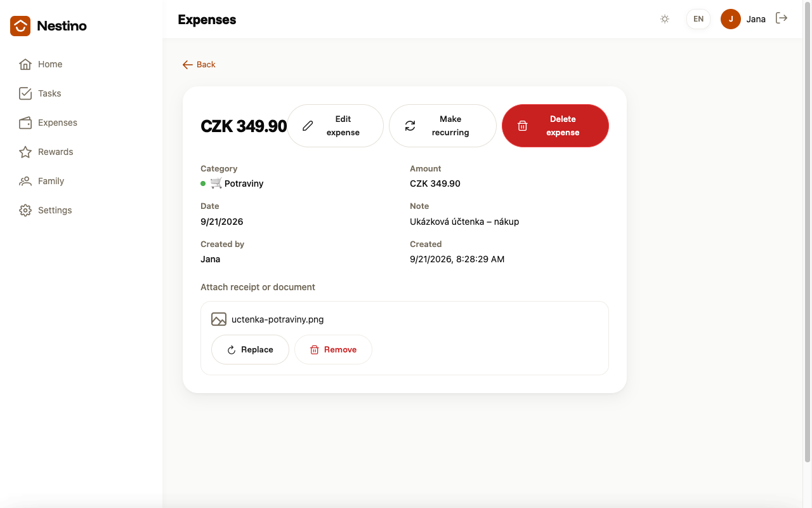Click the Potraviny category value
The width and height of the screenshot is (812, 508).
(x=244, y=184)
